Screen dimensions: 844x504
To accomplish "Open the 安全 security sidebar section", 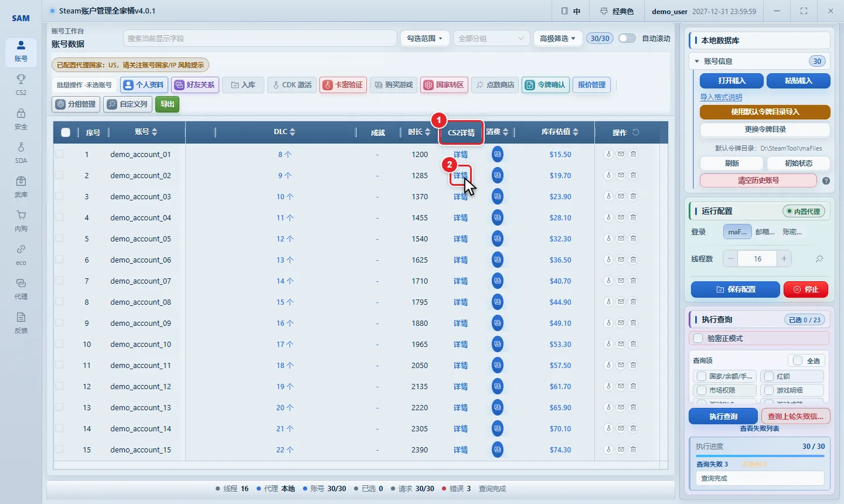I will pos(21,118).
